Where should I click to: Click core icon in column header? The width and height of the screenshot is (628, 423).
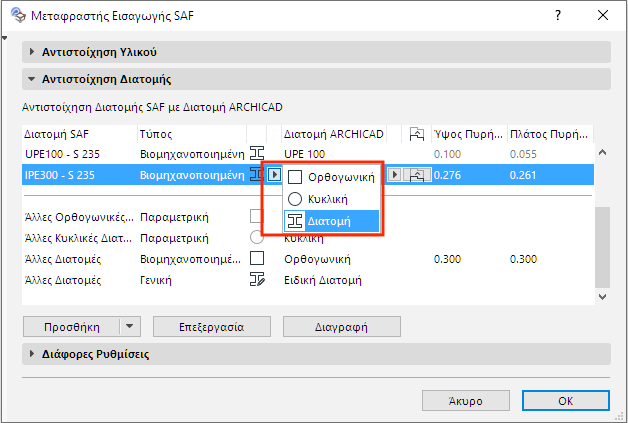418,134
